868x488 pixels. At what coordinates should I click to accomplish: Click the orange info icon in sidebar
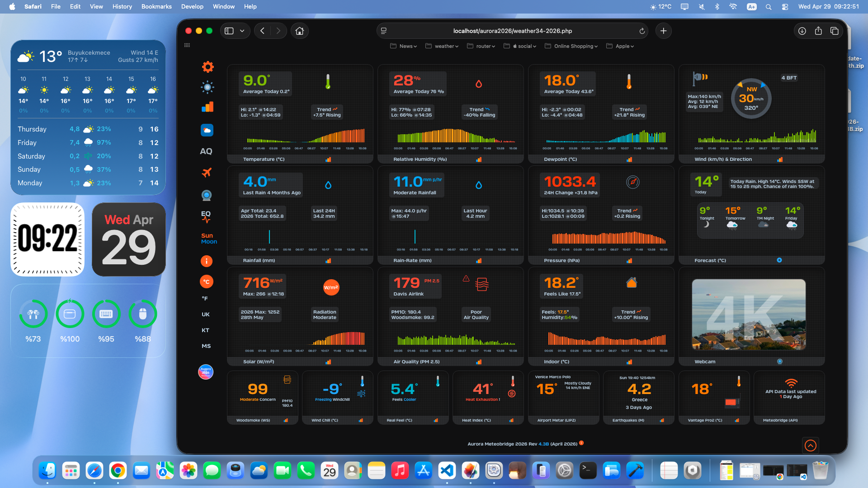pos(207,261)
